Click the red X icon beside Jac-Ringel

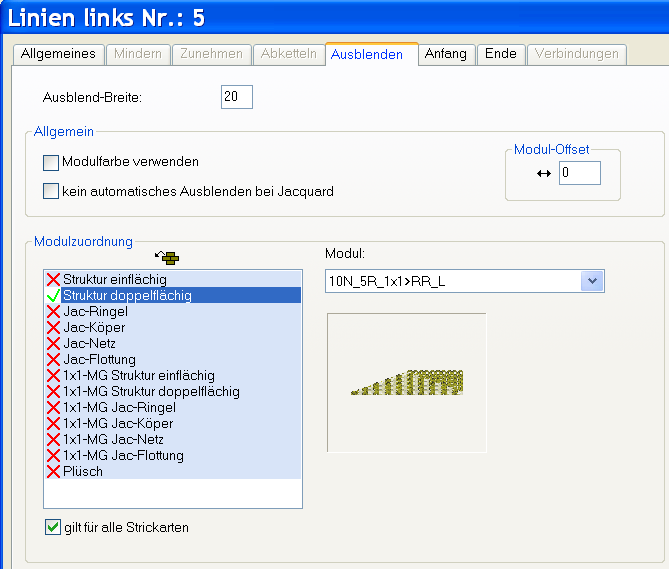pos(53,311)
